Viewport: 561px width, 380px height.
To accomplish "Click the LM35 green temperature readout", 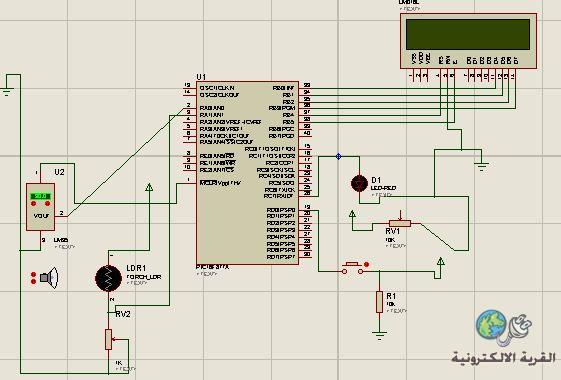I will tap(40, 196).
